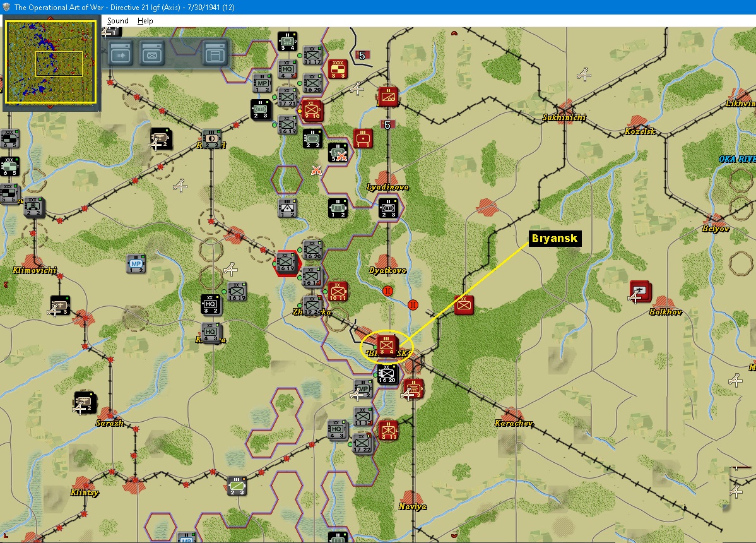This screenshot has height=543, width=756.
Task: Click the Karachev city label
Action: pyautogui.click(x=514, y=423)
